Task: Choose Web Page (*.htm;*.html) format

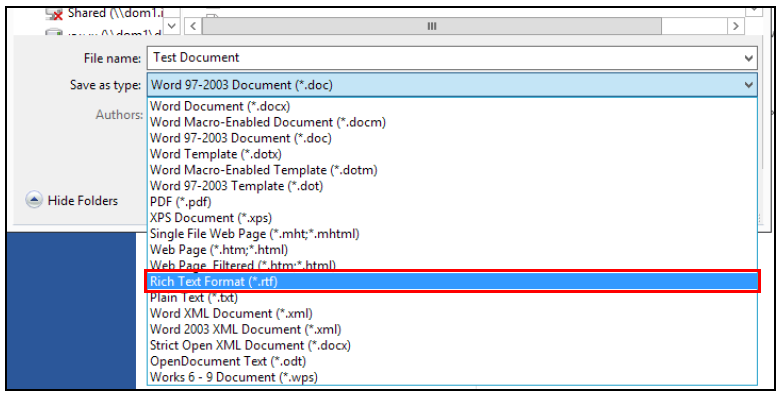Action: (x=219, y=250)
